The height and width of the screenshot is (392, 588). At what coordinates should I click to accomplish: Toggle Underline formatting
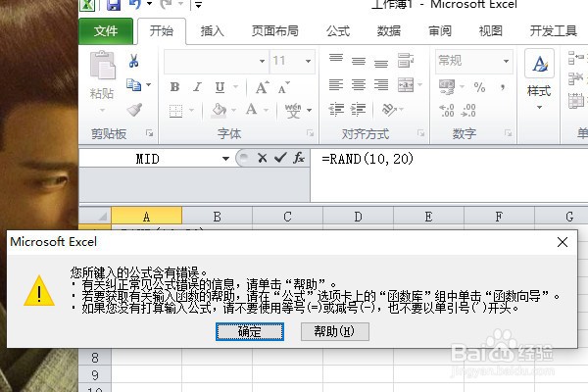[x=220, y=87]
